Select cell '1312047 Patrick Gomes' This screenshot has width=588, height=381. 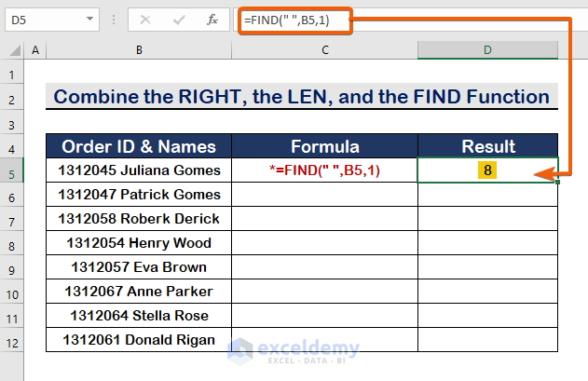[139, 195]
